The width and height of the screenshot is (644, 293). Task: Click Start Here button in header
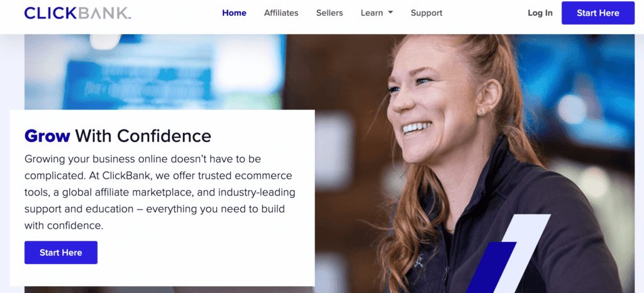click(598, 13)
